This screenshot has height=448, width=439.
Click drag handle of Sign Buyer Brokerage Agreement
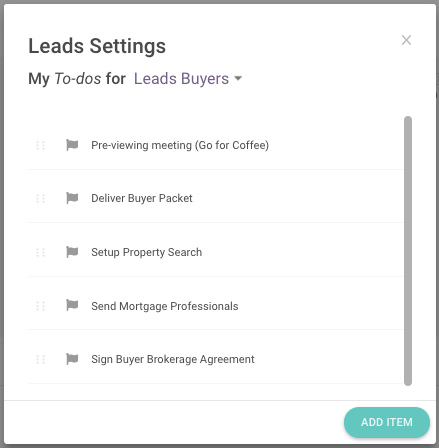pos(40,359)
